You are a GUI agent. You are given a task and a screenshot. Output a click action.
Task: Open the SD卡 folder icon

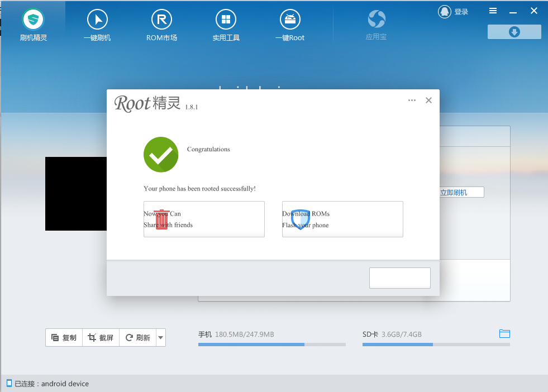pyautogui.click(x=504, y=334)
